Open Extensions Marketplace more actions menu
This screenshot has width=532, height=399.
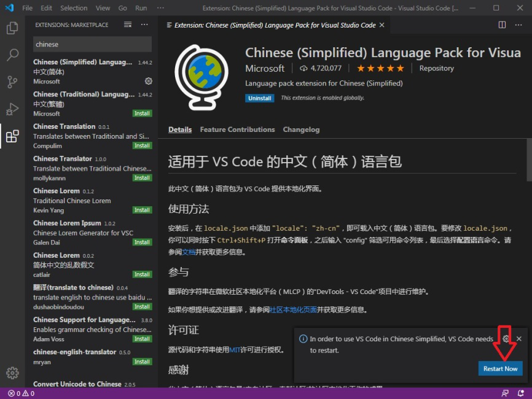pos(144,25)
